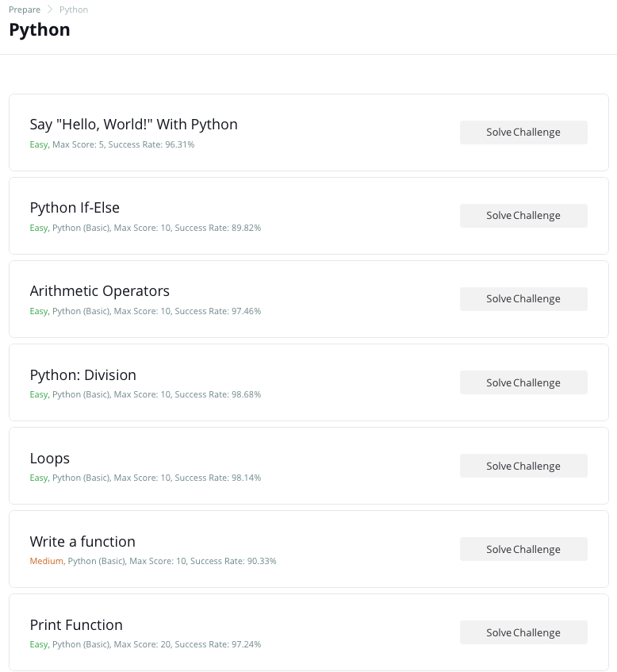Screen dimensions: 617x672
Task: Click Solve Challenge for Print Function
Action: (523, 632)
